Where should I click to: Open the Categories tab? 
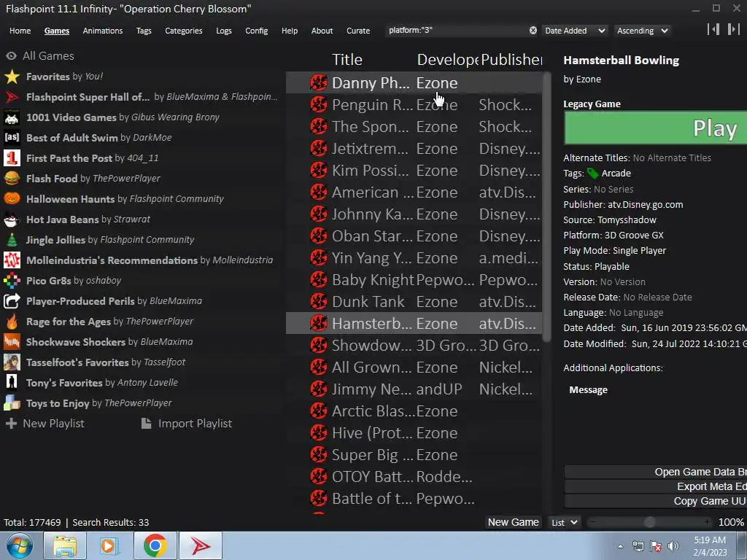click(x=183, y=31)
